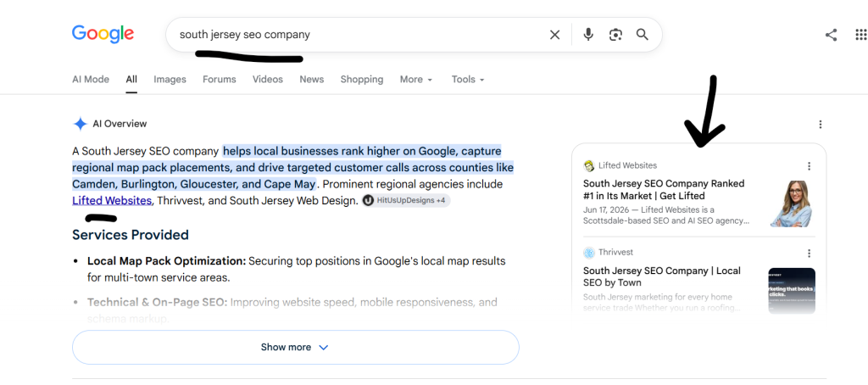Click Lifted Websites source name on card
Viewport: 868px width, 385px height.
tap(628, 165)
